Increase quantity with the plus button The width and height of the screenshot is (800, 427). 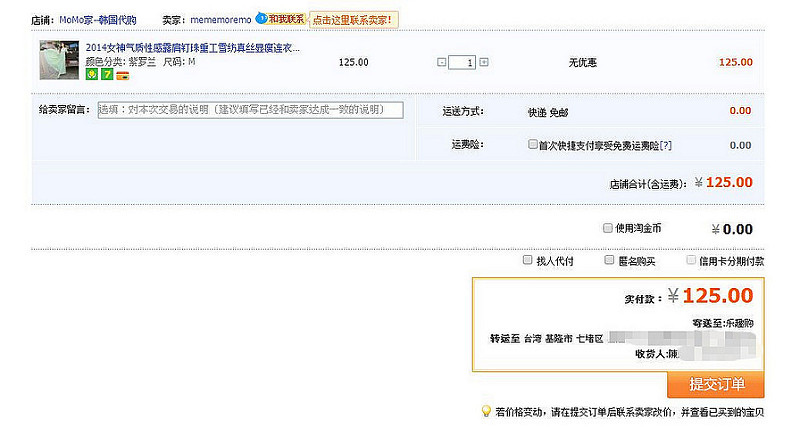(x=484, y=62)
